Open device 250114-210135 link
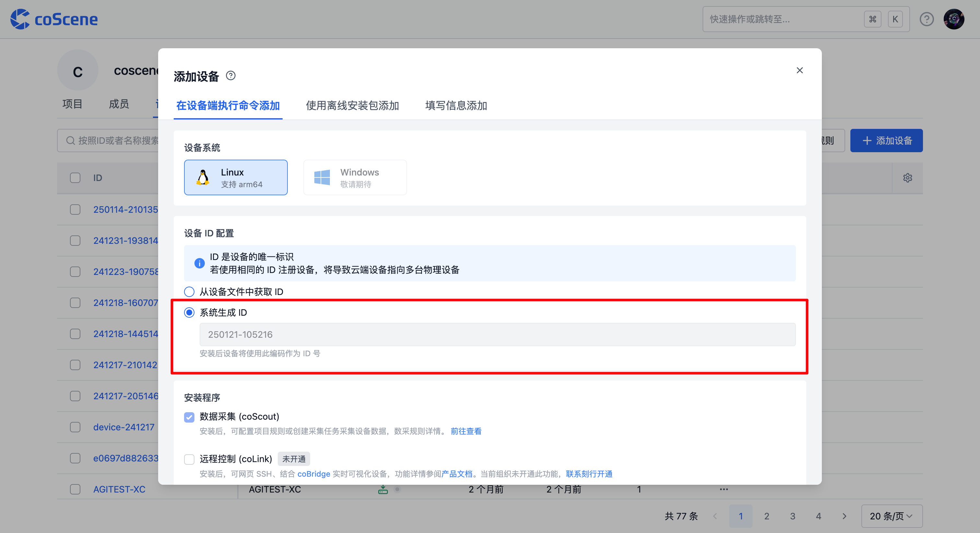Screen dimensions: 980x533 [125, 210]
